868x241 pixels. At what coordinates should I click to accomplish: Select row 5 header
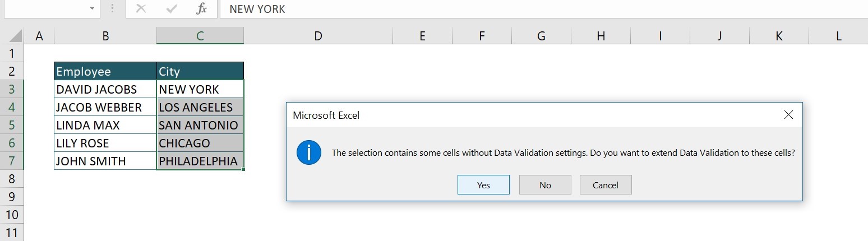pyautogui.click(x=12, y=124)
